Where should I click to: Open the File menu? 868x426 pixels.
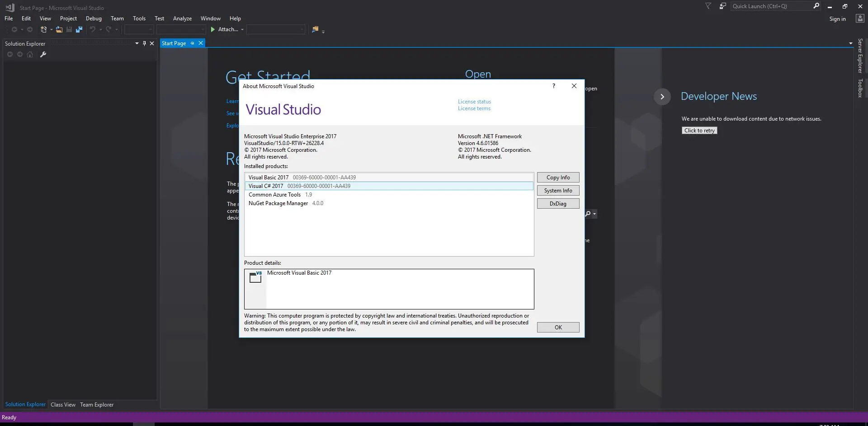[x=9, y=19]
